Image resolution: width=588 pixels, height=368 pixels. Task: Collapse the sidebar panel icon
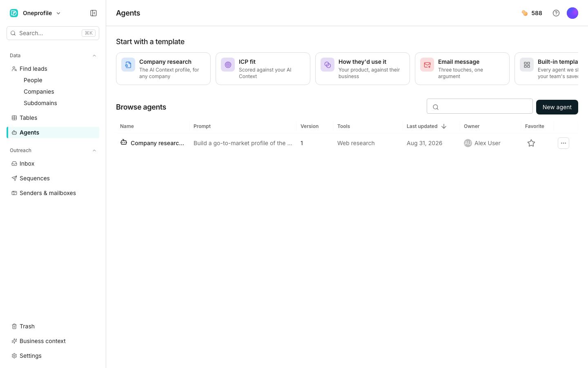tap(94, 13)
